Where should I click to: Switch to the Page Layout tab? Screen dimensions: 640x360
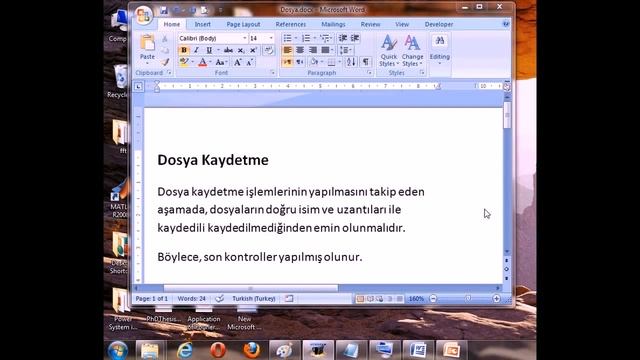[x=243, y=24]
